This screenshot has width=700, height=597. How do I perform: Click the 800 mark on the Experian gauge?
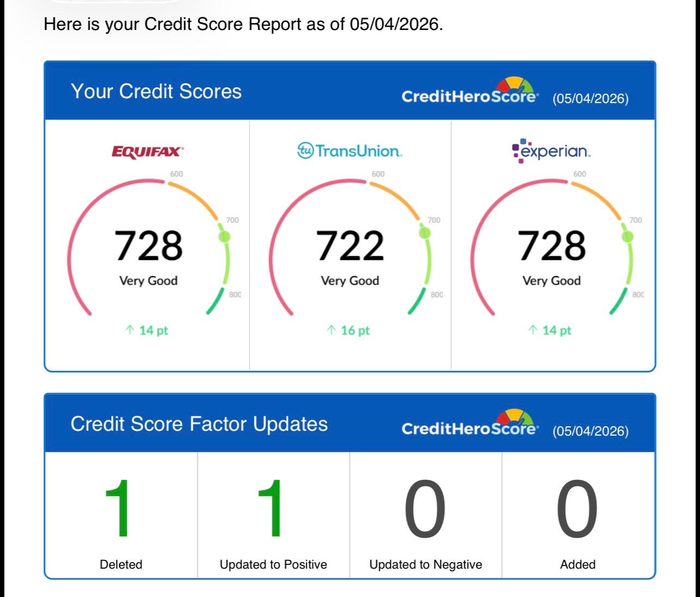coord(638,294)
